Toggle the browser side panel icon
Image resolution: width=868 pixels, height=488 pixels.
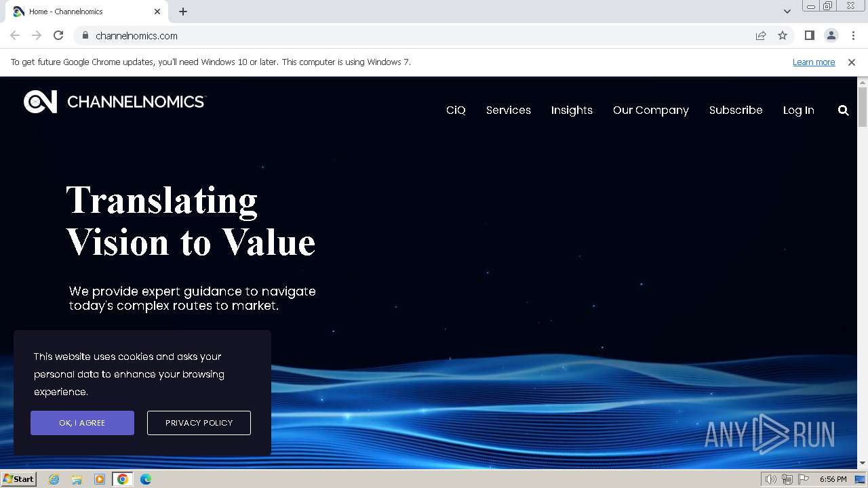[x=809, y=35]
